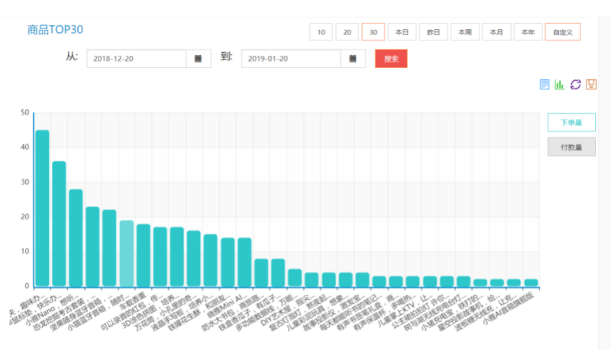Filter by 本日 (today)

[x=402, y=32]
